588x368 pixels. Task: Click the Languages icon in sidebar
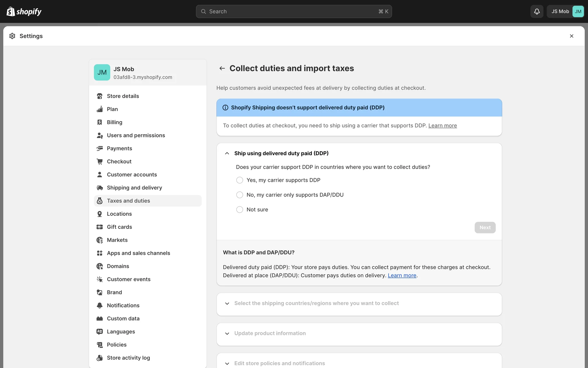(100, 332)
